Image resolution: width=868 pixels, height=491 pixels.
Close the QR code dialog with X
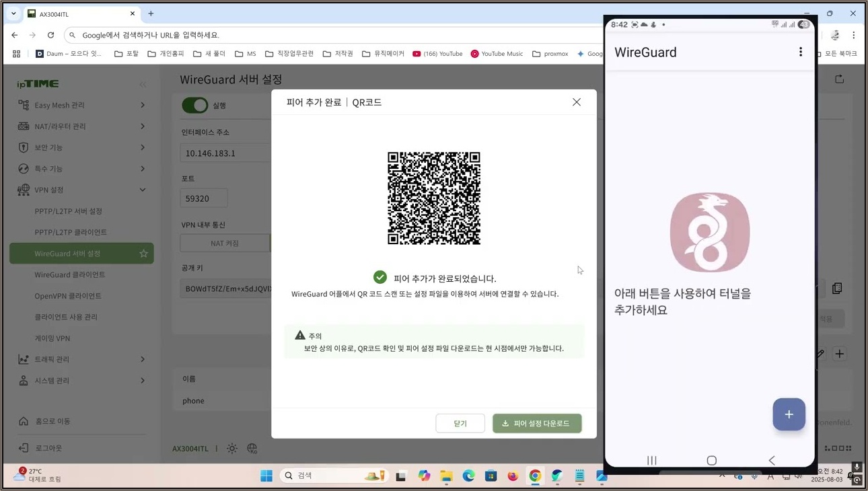click(577, 102)
